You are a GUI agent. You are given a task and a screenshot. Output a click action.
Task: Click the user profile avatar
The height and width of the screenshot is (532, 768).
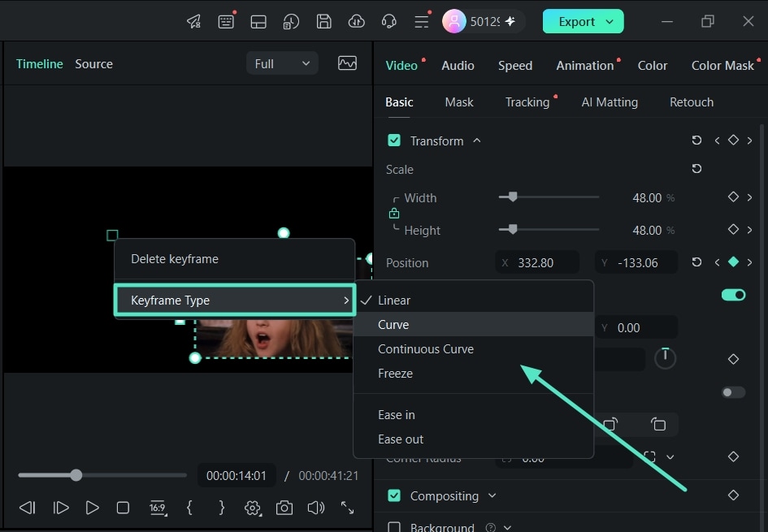(x=454, y=22)
